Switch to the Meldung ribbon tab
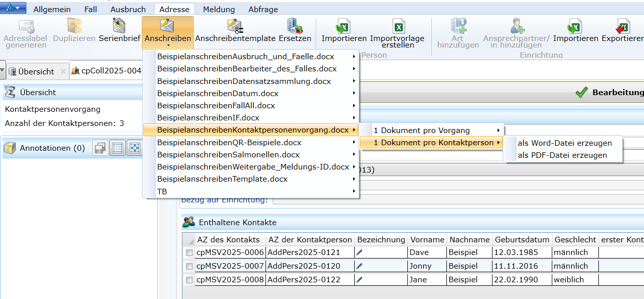The height and width of the screenshot is (299, 644). pyautogui.click(x=219, y=9)
